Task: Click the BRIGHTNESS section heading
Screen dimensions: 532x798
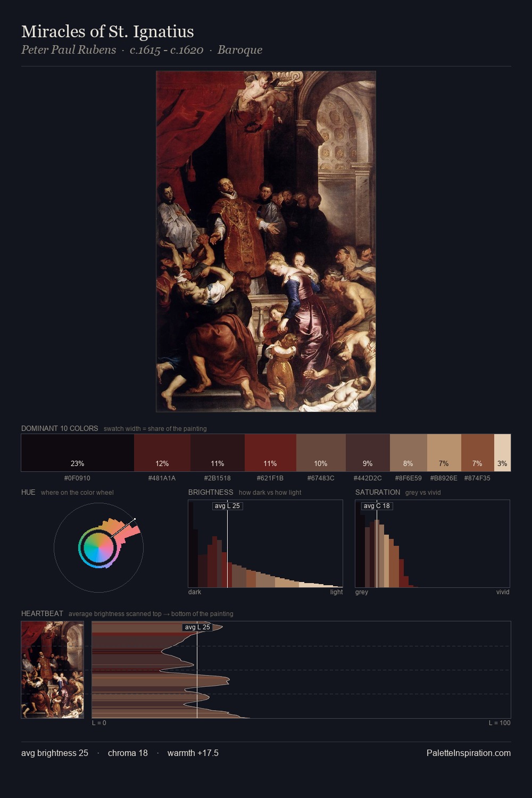Action: click(211, 492)
